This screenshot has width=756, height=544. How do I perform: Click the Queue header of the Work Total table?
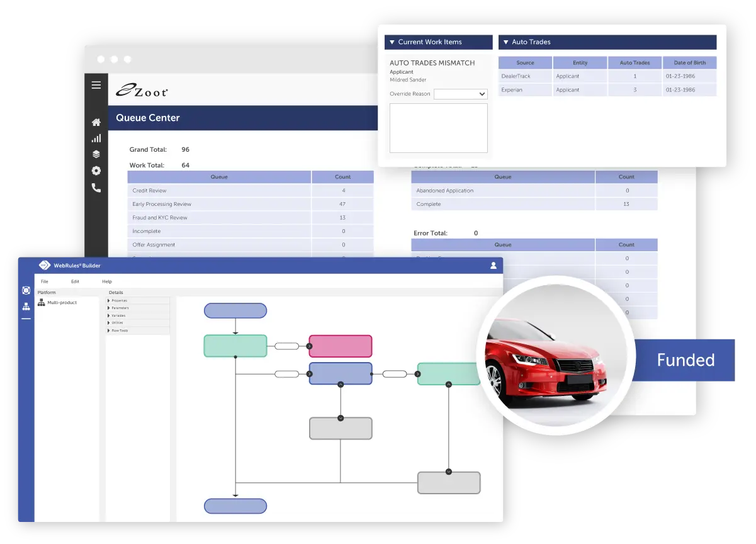[219, 177]
